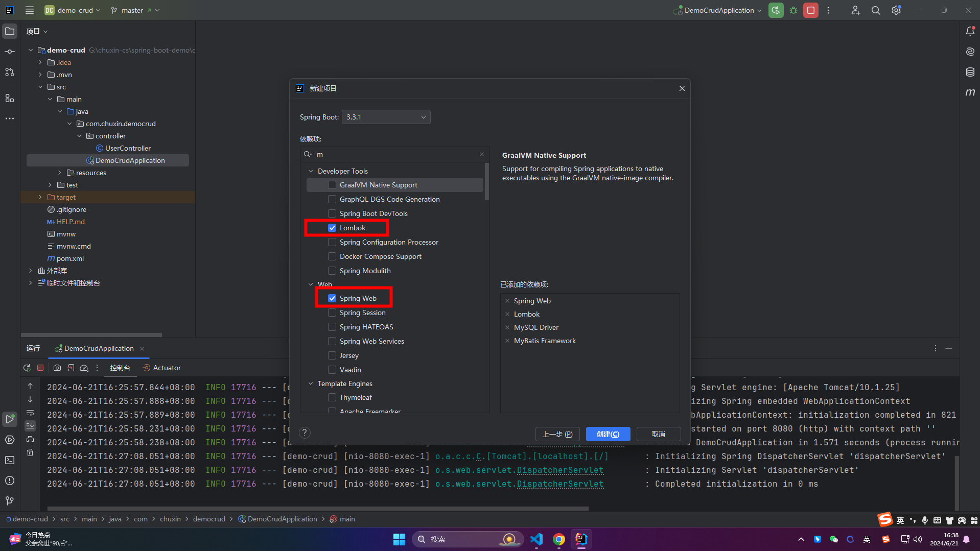Click the 上一步 previous button
The image size is (980, 551).
(557, 434)
